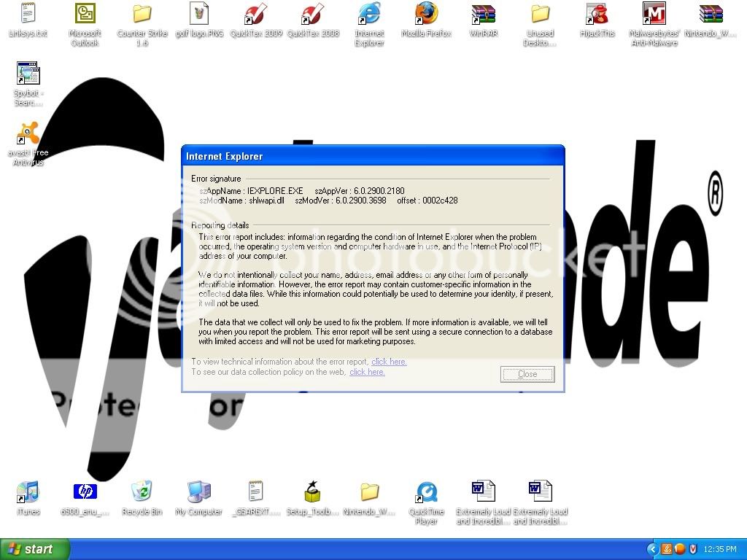Click the 'Error signature' heading
This screenshot has height=560, width=747.
pos(216,179)
